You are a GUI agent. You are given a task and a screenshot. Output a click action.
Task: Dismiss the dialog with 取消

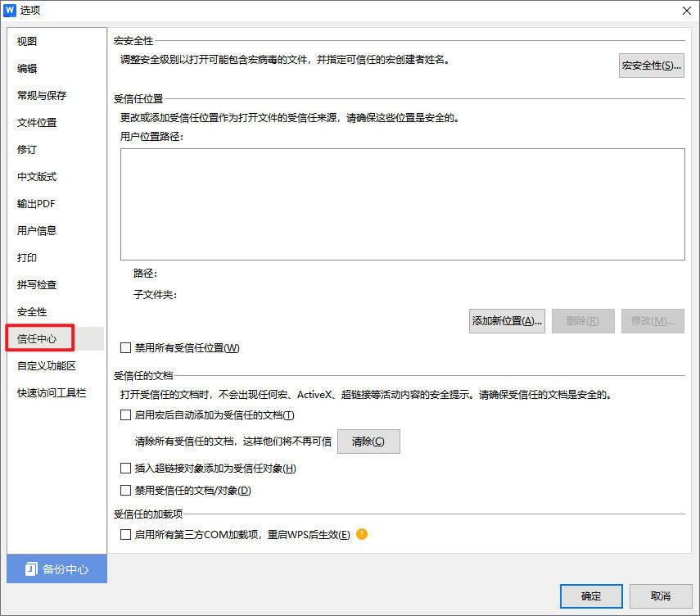(x=660, y=596)
